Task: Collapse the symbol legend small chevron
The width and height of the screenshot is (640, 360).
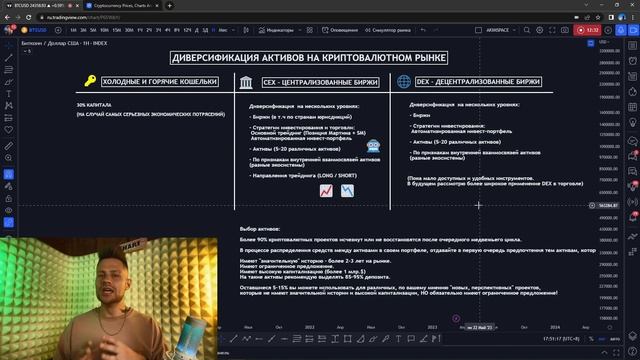Action: pos(27,51)
